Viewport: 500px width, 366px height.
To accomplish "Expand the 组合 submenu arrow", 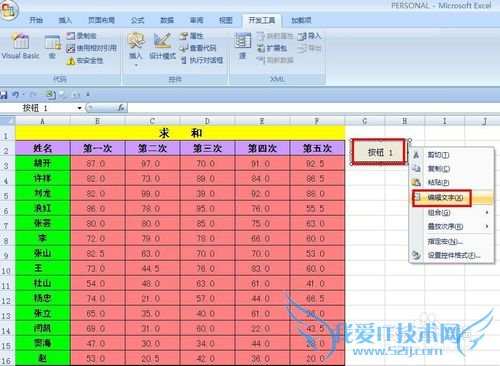I will pyautogui.click(x=487, y=212).
